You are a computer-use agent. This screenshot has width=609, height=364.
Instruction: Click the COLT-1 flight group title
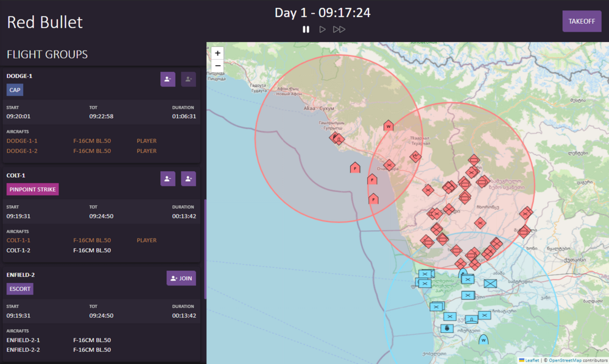pyautogui.click(x=16, y=175)
